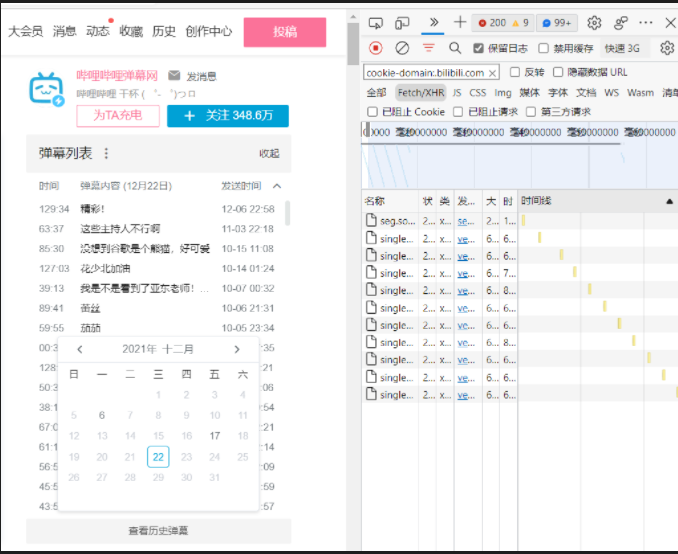The width and height of the screenshot is (678, 554).
Task: Toggle device emulation icon in DevTools
Action: (402, 23)
